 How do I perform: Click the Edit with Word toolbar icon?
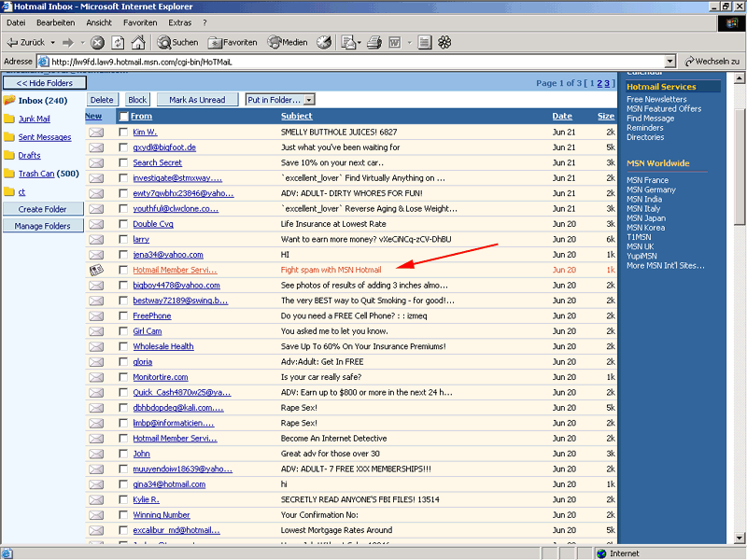[x=394, y=43]
